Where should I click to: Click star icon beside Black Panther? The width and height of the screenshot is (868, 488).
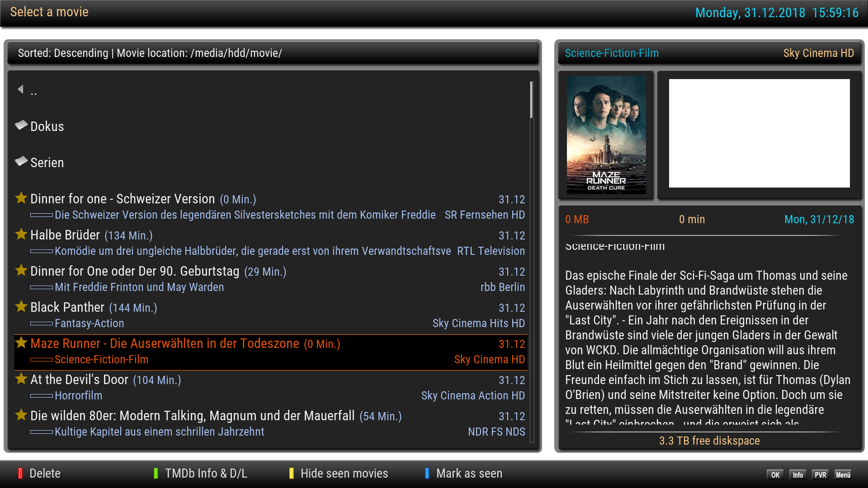click(x=21, y=306)
